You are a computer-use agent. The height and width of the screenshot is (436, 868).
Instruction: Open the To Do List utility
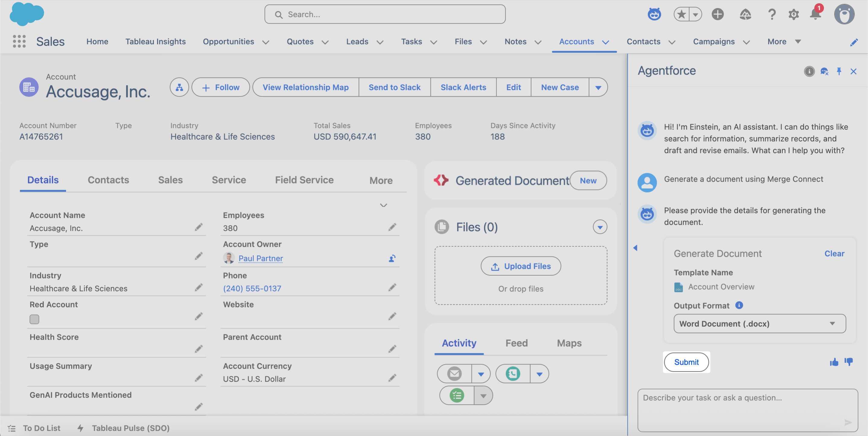click(34, 428)
